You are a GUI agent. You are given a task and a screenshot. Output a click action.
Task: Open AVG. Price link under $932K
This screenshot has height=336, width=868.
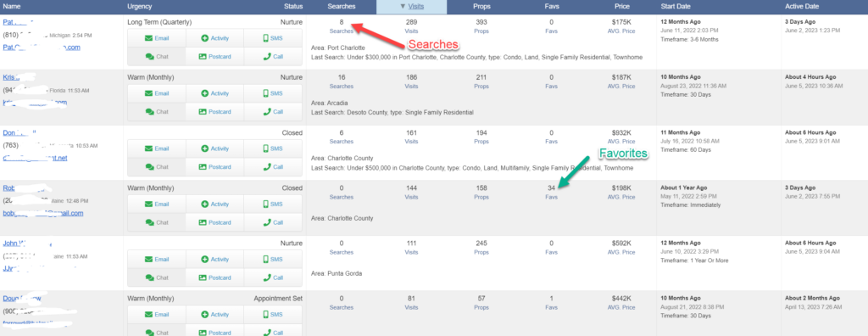click(x=621, y=142)
